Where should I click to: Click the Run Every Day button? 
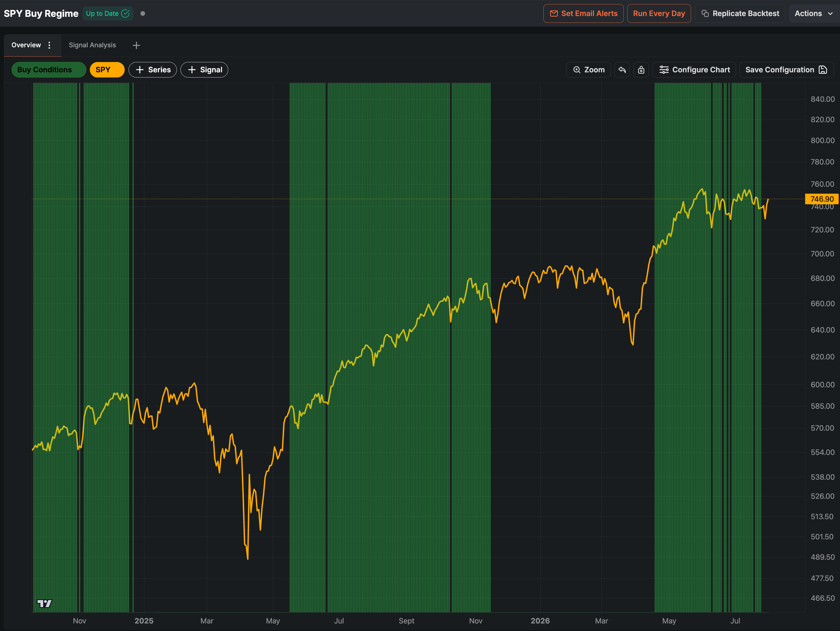click(659, 14)
